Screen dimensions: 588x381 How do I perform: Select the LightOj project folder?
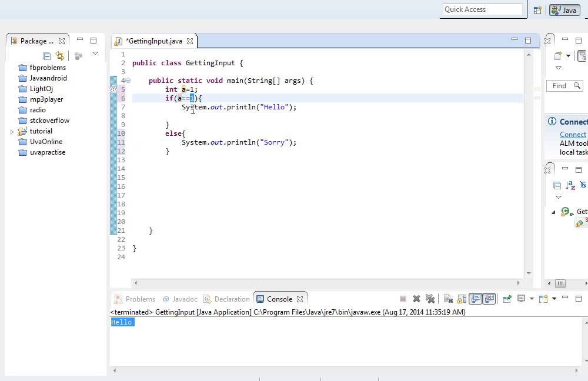click(36, 89)
